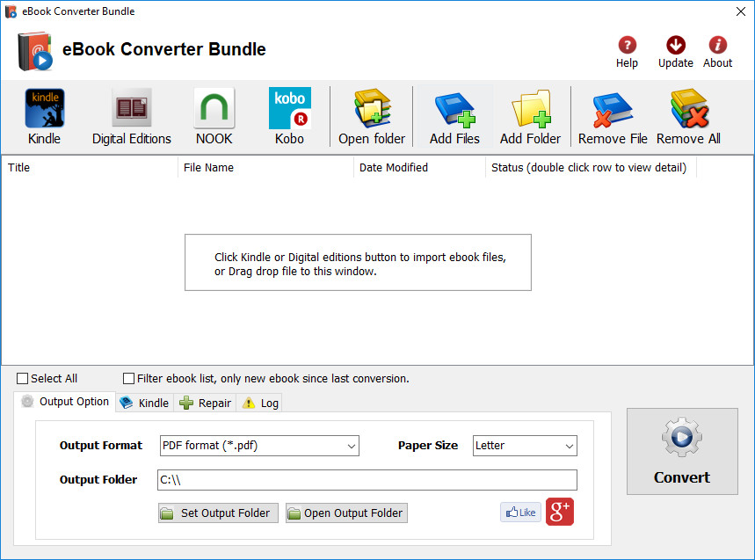755x560 pixels.
Task: Click Remove File toolbar icon
Action: (613, 117)
